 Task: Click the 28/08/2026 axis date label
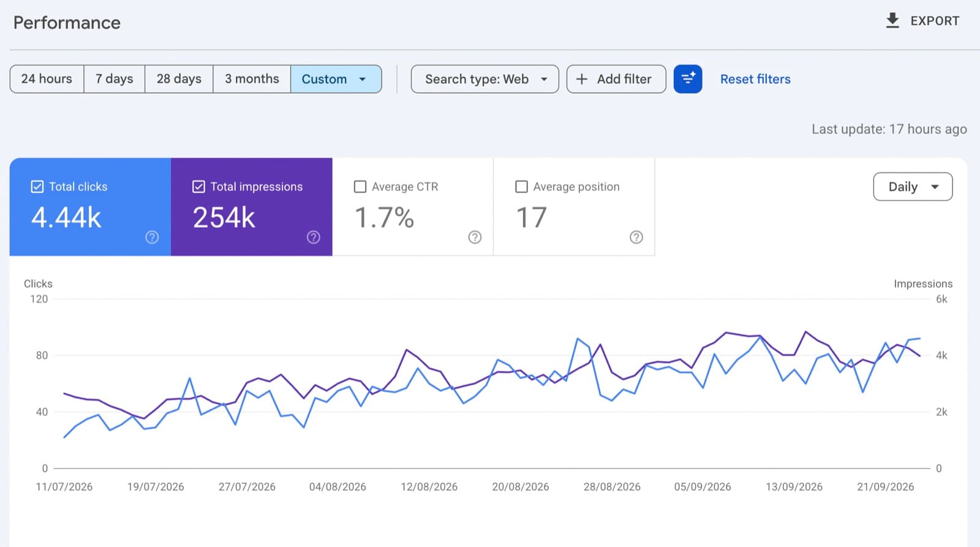(612, 487)
